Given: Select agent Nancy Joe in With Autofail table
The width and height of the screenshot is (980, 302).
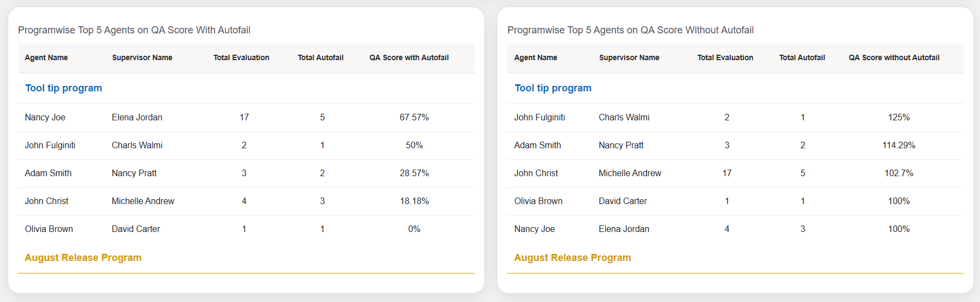Looking at the screenshot, I should pyautogui.click(x=45, y=117).
